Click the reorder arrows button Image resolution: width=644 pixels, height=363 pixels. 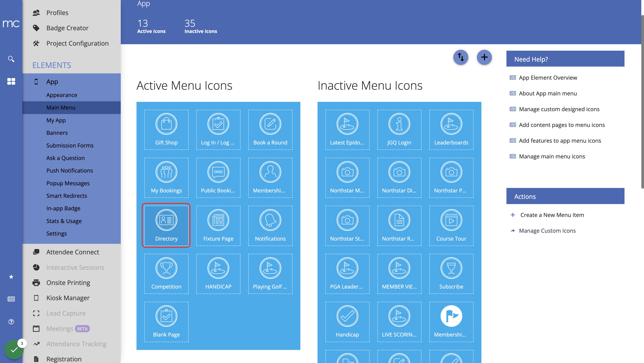click(x=461, y=57)
